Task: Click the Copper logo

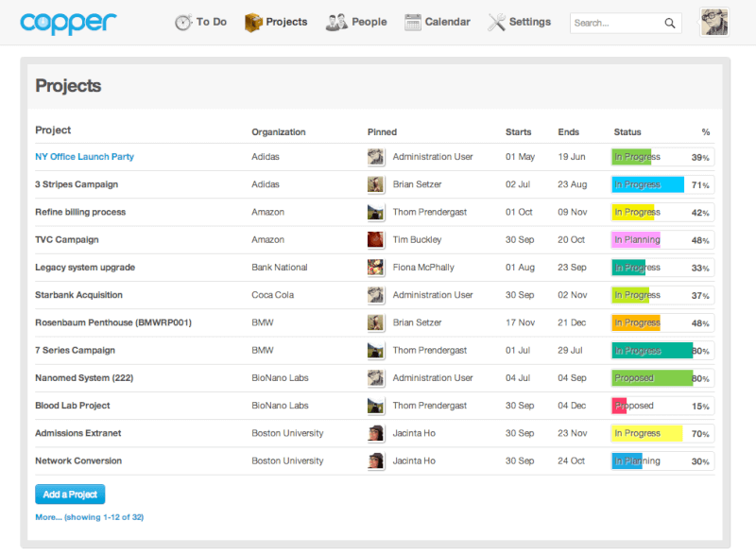Action: (68, 23)
